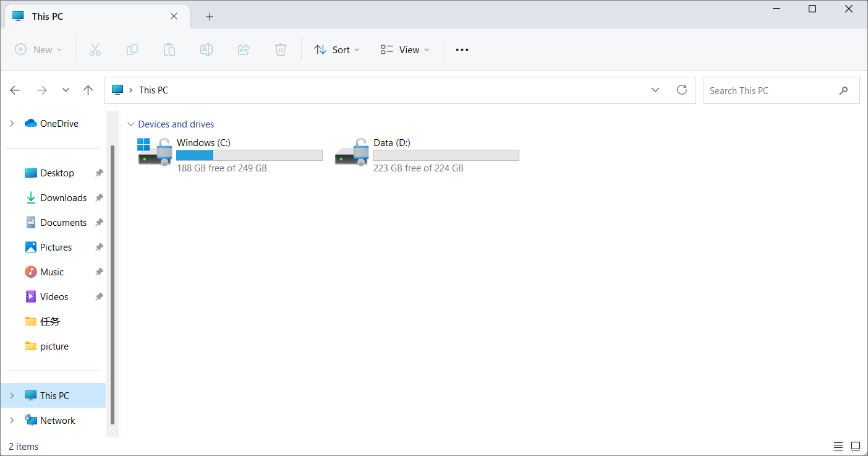Click the Devices and drives header
The image size is (868, 456).
pyautogui.click(x=176, y=124)
